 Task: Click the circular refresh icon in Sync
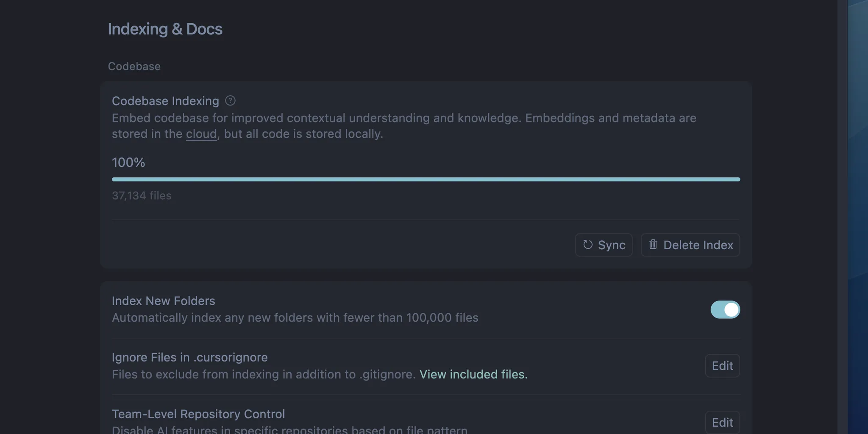click(x=588, y=245)
